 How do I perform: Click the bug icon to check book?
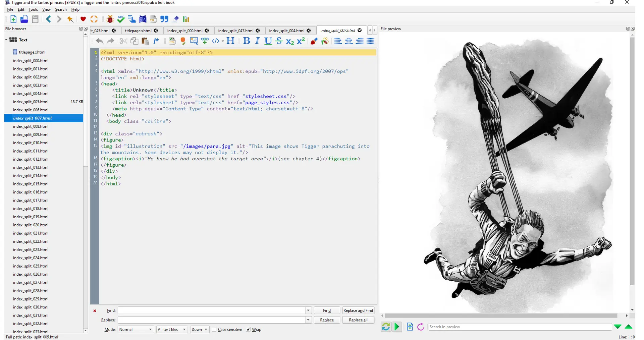tap(110, 19)
